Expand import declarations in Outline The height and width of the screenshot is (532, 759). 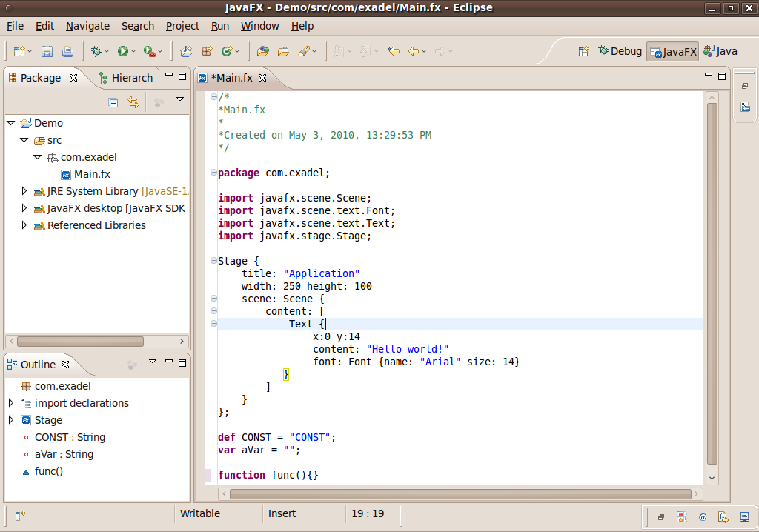pyautogui.click(x=11, y=403)
